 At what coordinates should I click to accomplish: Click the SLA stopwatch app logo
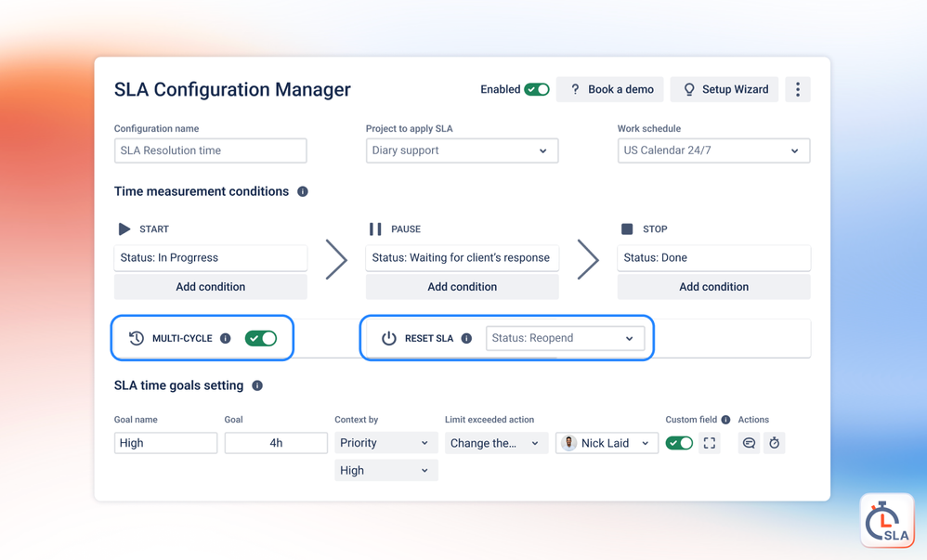pyautogui.click(x=887, y=520)
